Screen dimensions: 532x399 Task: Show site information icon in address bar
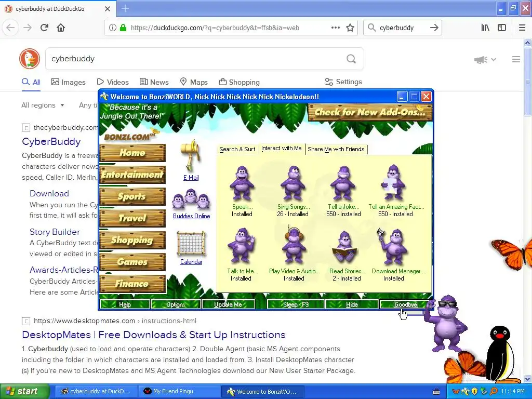pyautogui.click(x=112, y=28)
